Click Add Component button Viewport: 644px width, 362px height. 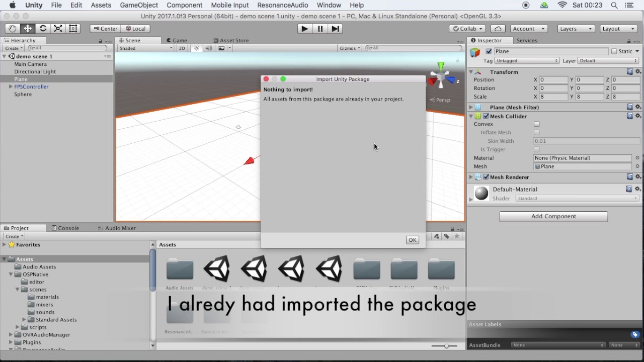click(x=553, y=216)
